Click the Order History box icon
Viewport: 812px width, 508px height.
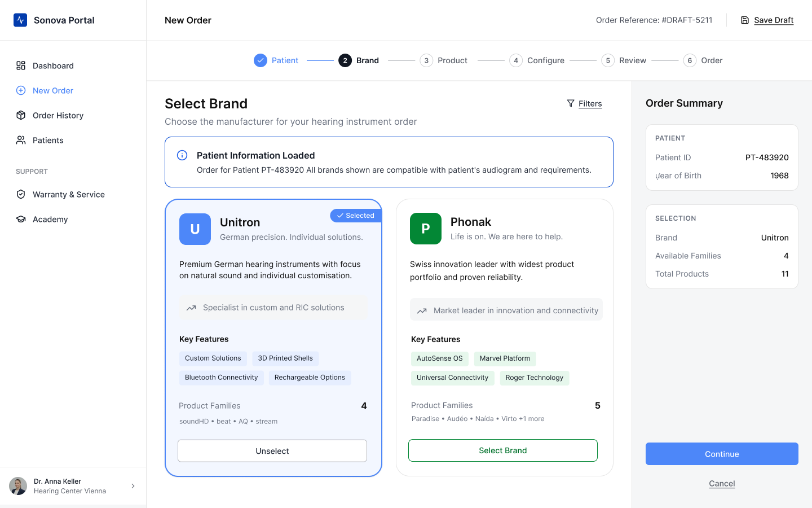click(x=21, y=115)
